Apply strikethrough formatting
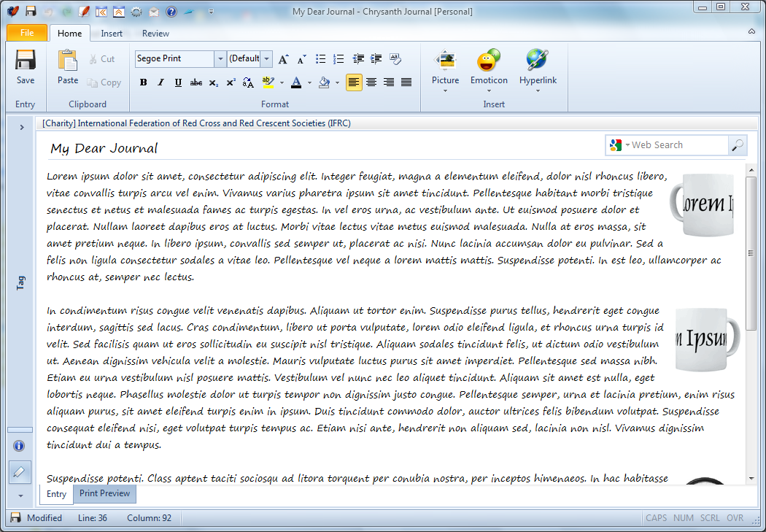 [x=196, y=82]
